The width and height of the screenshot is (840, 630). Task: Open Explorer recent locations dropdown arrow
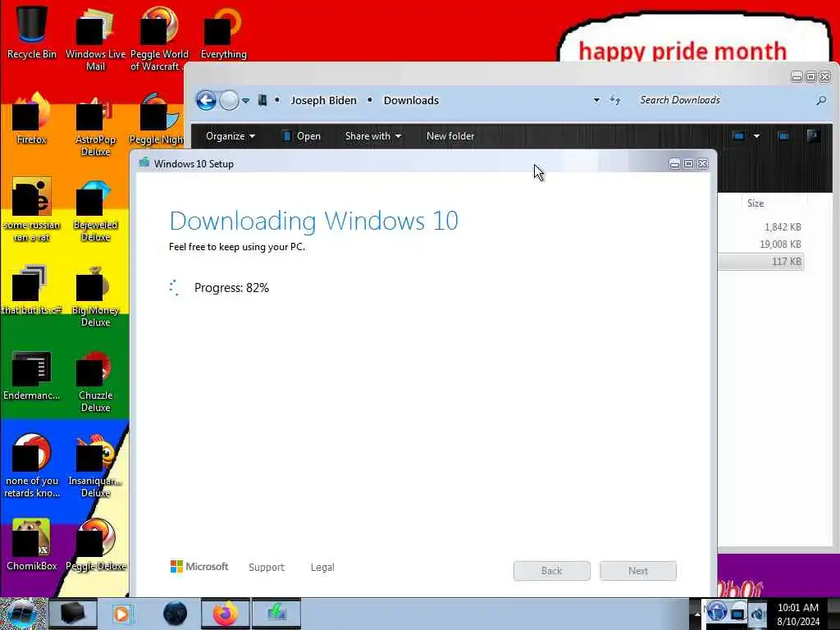246,101
